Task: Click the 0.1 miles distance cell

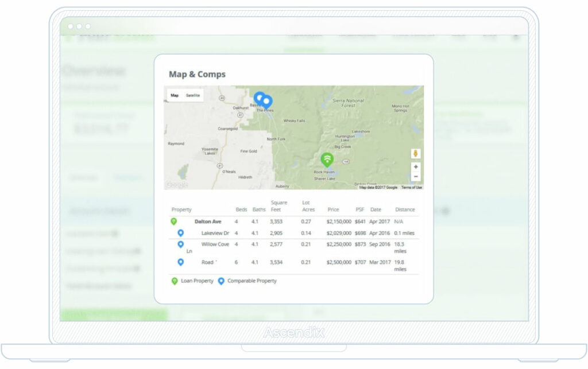Action: click(x=404, y=233)
